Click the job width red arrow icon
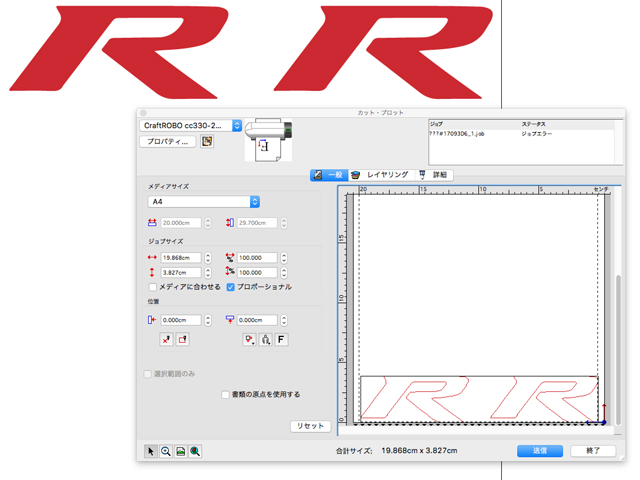 click(152, 258)
